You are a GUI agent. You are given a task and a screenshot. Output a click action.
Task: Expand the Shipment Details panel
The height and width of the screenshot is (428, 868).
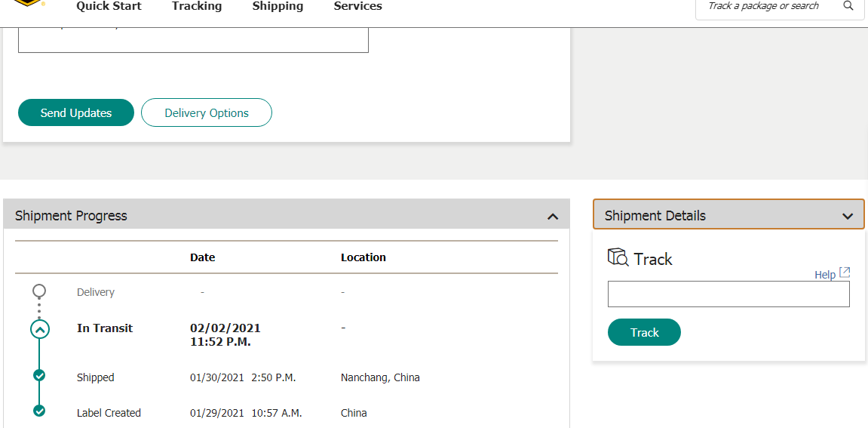tap(848, 217)
